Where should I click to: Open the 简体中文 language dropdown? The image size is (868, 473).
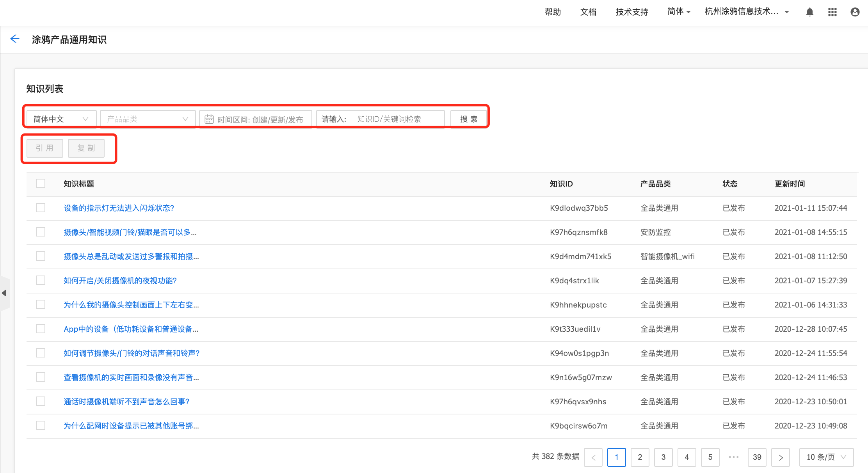click(x=61, y=119)
